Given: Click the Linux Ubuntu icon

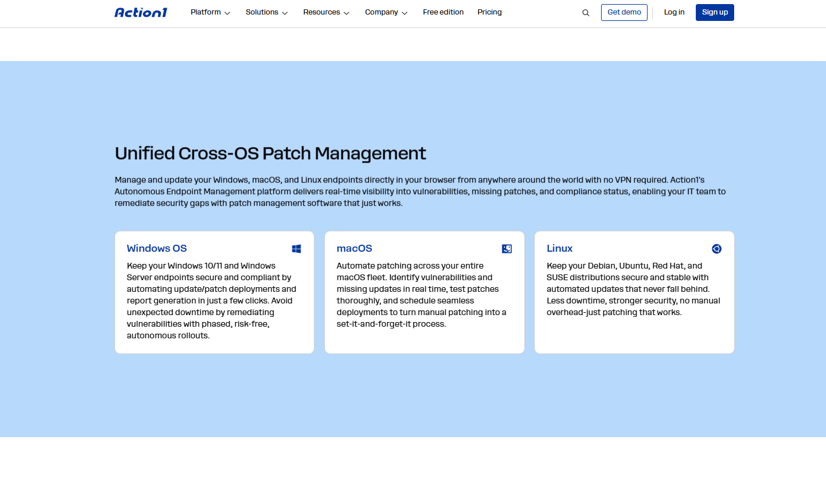Looking at the screenshot, I should (x=717, y=249).
